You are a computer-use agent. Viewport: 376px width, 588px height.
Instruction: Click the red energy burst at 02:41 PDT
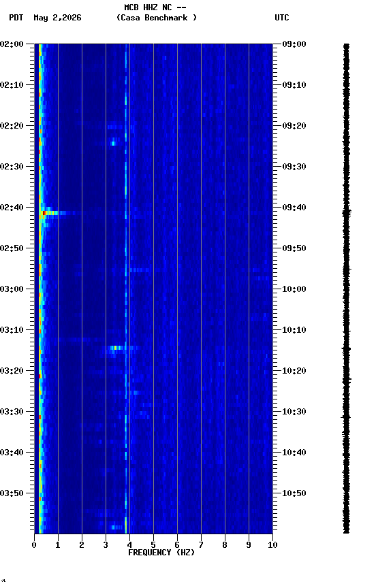44,213
